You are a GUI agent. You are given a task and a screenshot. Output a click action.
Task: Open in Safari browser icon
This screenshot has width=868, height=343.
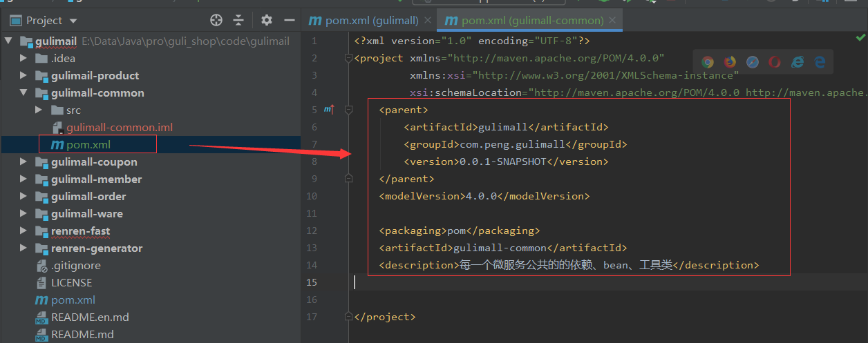(x=753, y=62)
